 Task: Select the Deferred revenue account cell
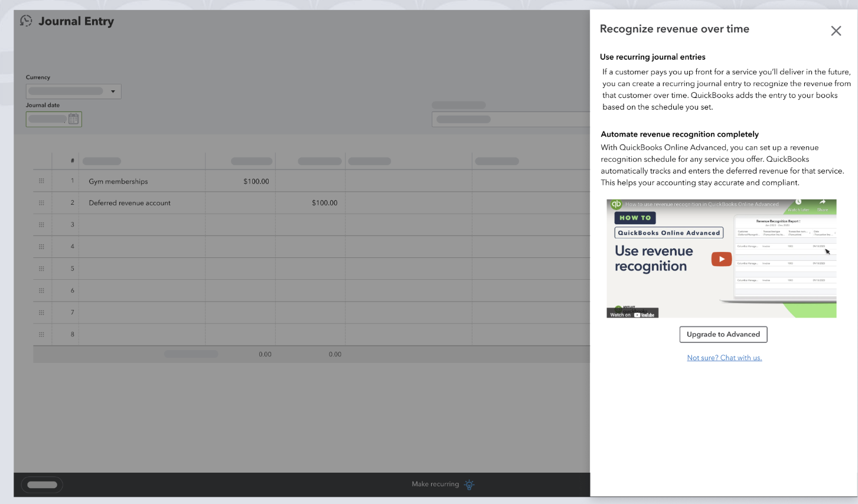[142, 203]
